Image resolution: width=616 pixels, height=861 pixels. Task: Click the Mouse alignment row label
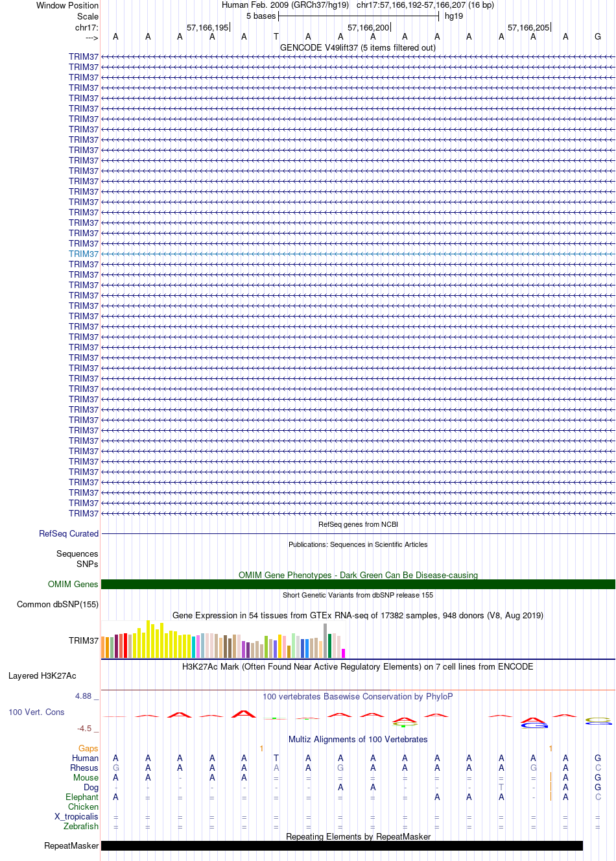coord(86,777)
